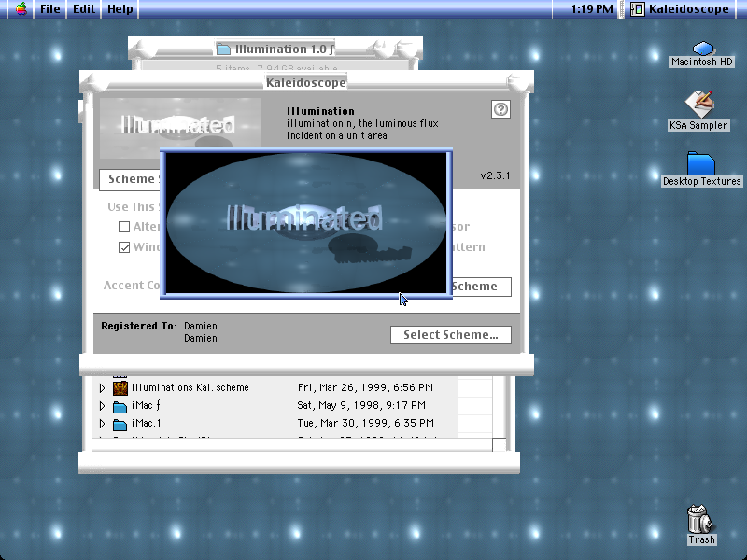Image resolution: width=747 pixels, height=560 pixels.
Task: Click the Select Scheme... button
Action: (451, 335)
